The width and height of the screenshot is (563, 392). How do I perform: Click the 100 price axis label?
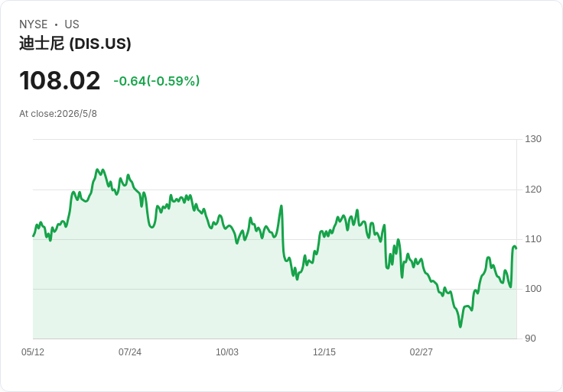tap(533, 289)
